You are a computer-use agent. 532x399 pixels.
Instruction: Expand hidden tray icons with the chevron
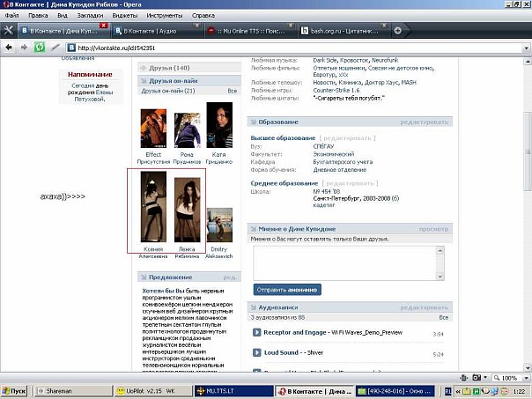point(458,392)
